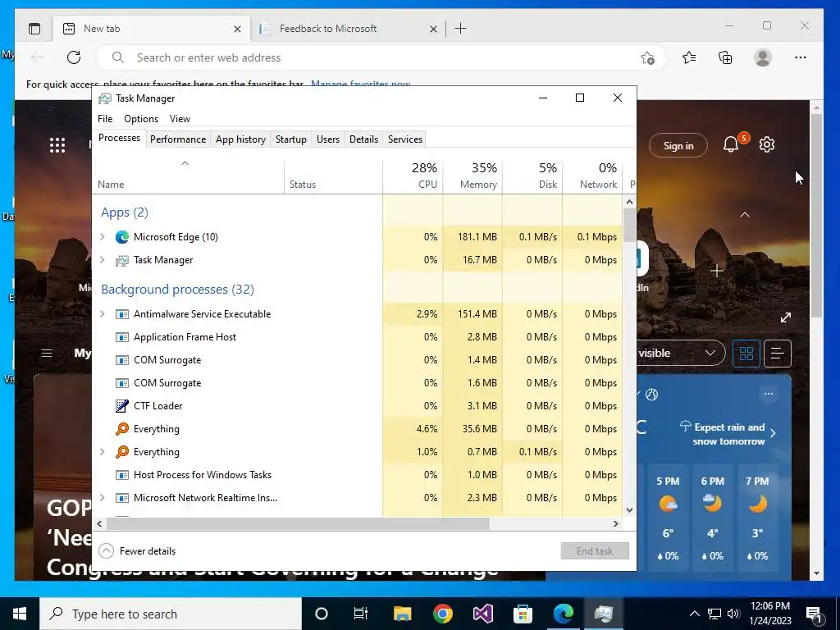Open the Services tab
The height and width of the screenshot is (630, 840).
pos(405,139)
